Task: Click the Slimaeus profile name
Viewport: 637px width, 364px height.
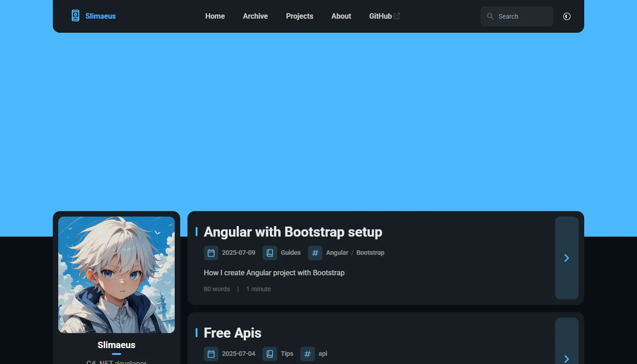Action: (x=116, y=345)
